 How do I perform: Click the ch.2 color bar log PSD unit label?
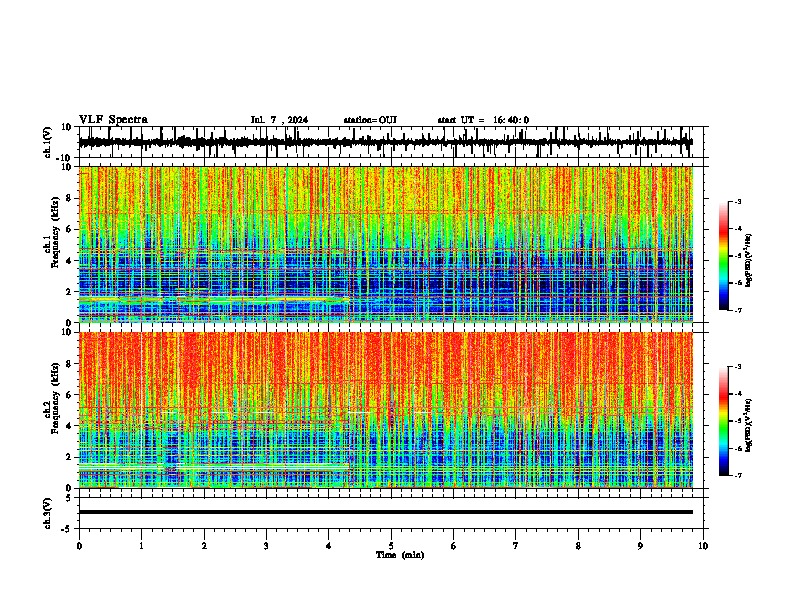click(748, 425)
